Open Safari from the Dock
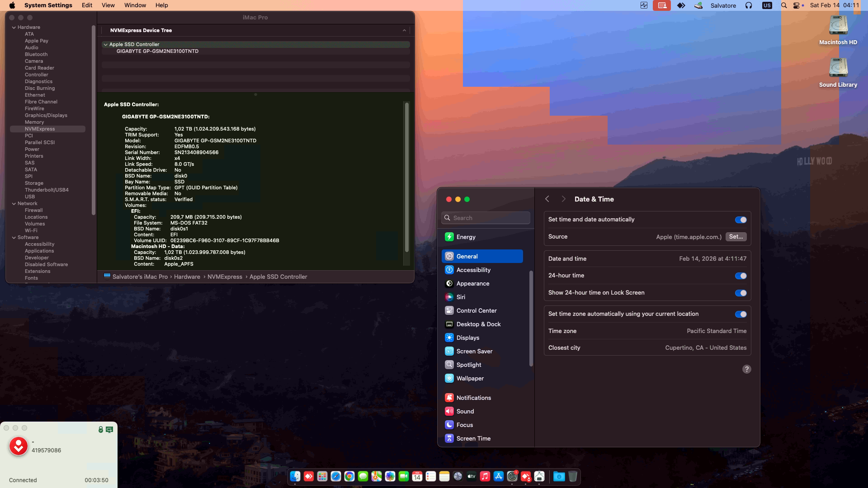The image size is (868, 488). coord(336,476)
